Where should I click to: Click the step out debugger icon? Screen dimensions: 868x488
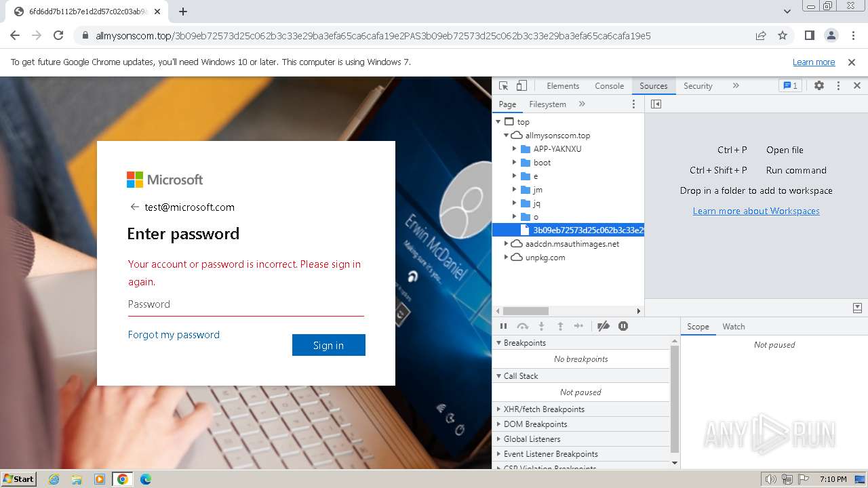560,326
